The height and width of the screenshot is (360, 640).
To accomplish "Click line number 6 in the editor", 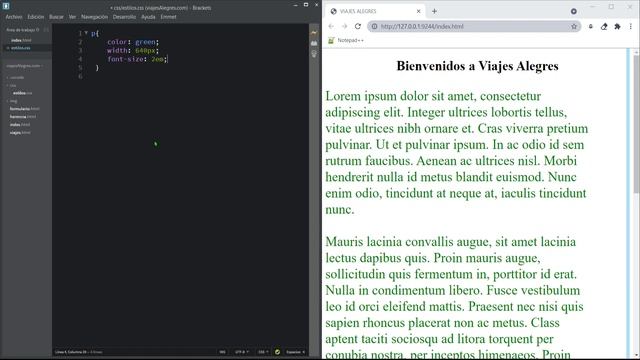I will 80,76.
